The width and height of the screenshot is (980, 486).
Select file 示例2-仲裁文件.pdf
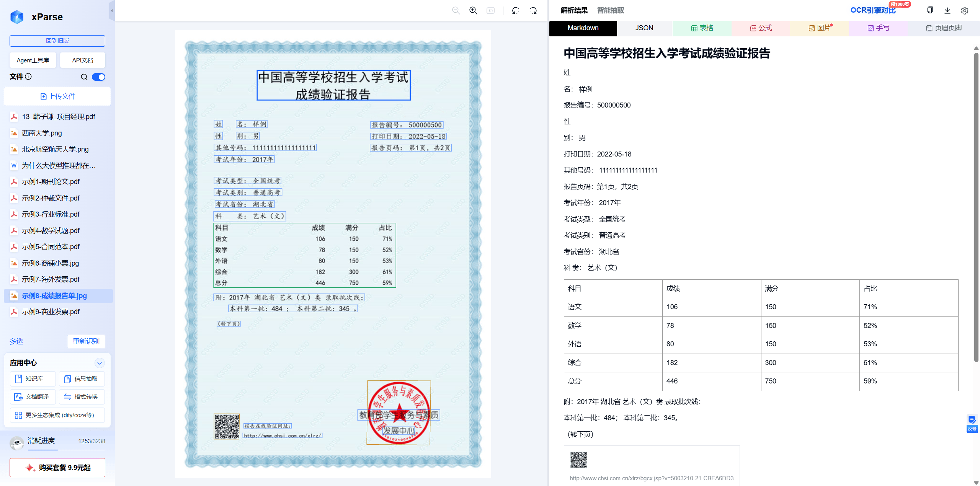(58, 198)
